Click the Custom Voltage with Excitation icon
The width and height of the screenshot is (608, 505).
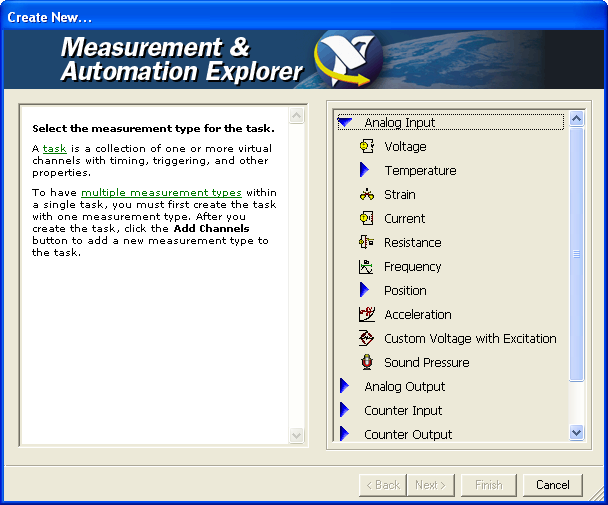[x=366, y=338]
